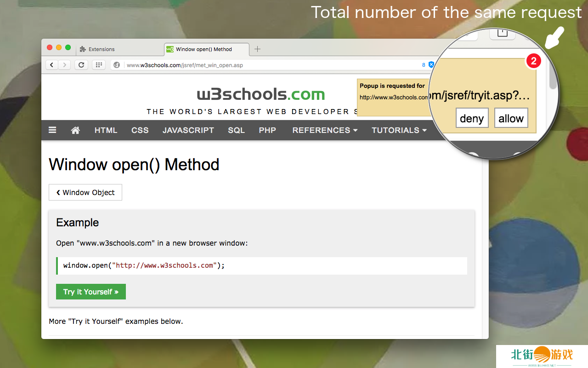The width and height of the screenshot is (588, 368).
Task: Expand the TUTORIALS dropdown menu
Action: [399, 130]
